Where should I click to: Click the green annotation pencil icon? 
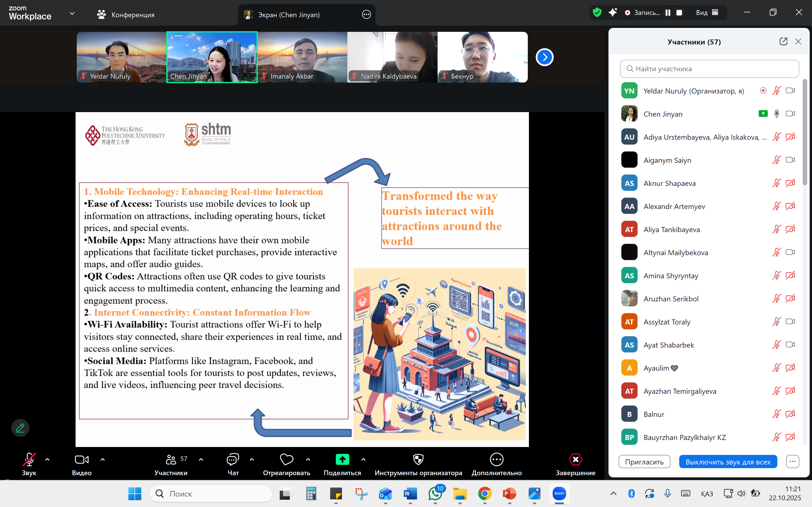[20, 428]
